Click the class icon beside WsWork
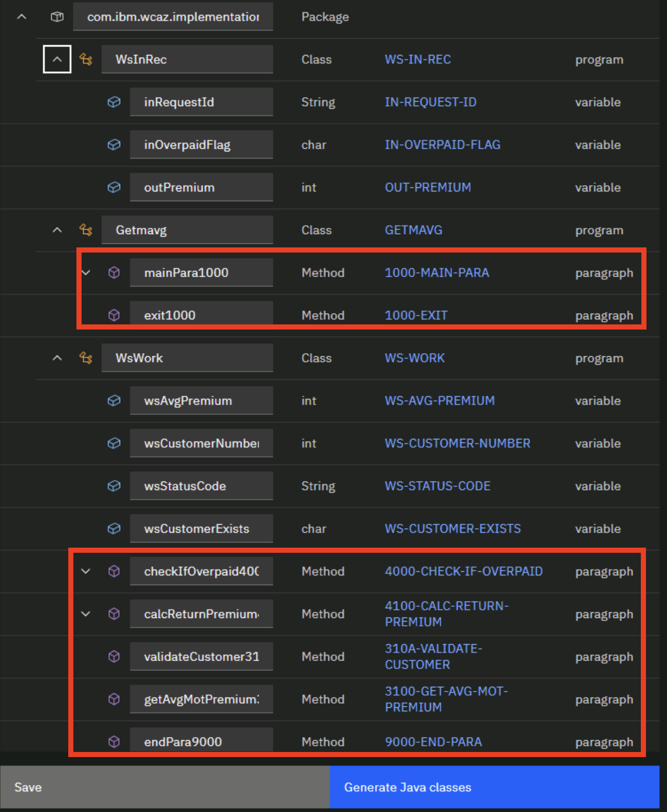The image size is (667, 812). (86, 358)
